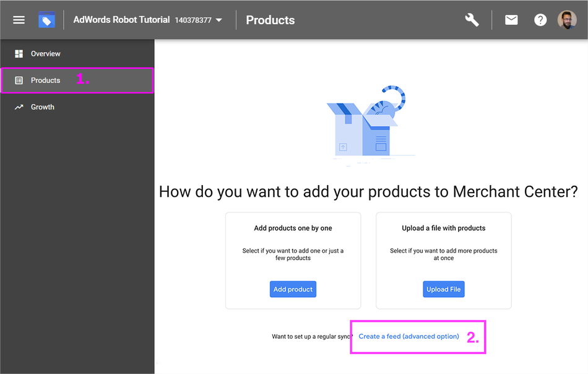
Task: Expand the account switcher dropdown arrow
Action: [x=219, y=20]
